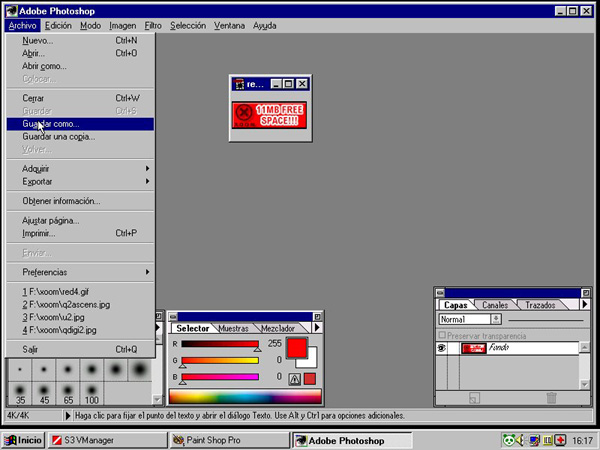Expand the Adquirir submenu
This screenshot has width=600, height=450.
pyautogui.click(x=80, y=169)
